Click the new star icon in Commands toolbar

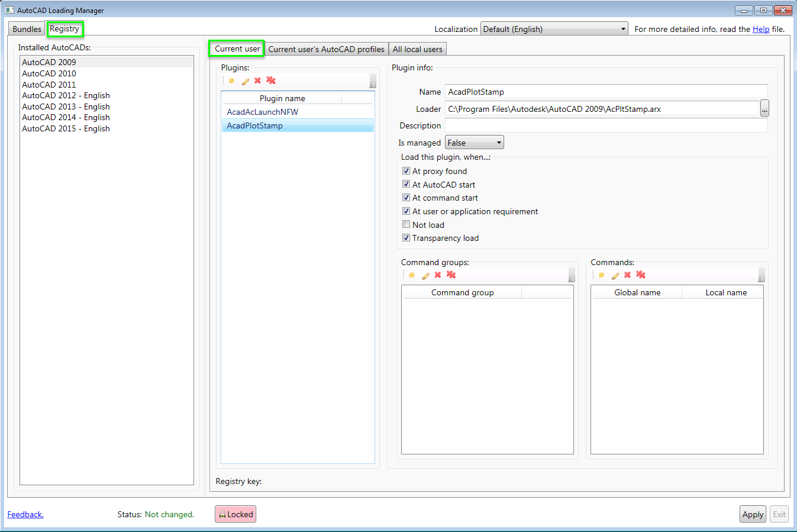coord(601,275)
